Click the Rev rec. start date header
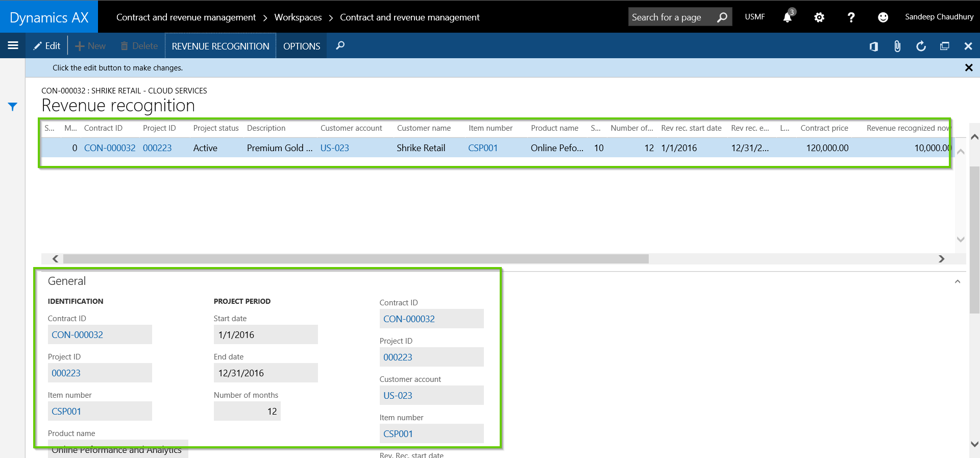 point(691,128)
